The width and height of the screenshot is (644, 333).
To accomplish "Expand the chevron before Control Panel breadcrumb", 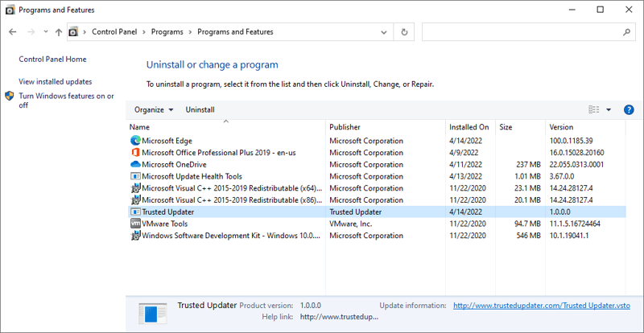I will 85,31.
